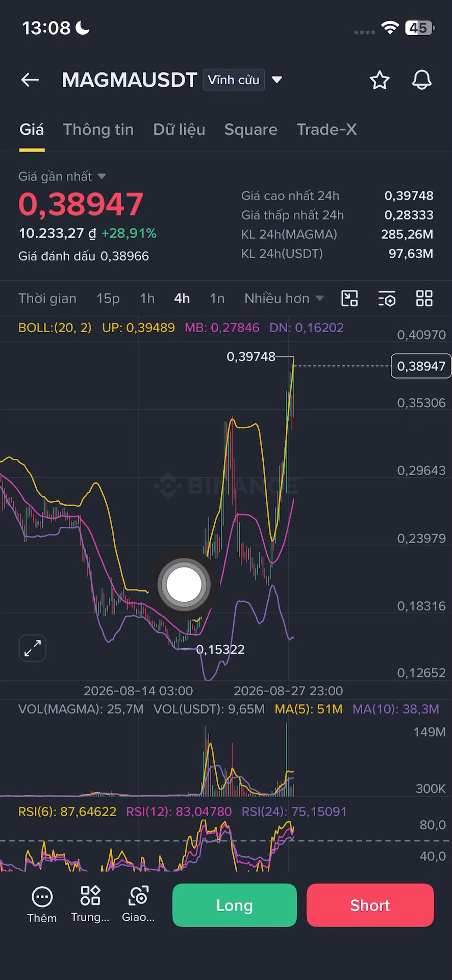This screenshot has height=980, width=452.
Task: Tap the Giá thấp nhất 24h value 0,28333
Action: tap(409, 215)
